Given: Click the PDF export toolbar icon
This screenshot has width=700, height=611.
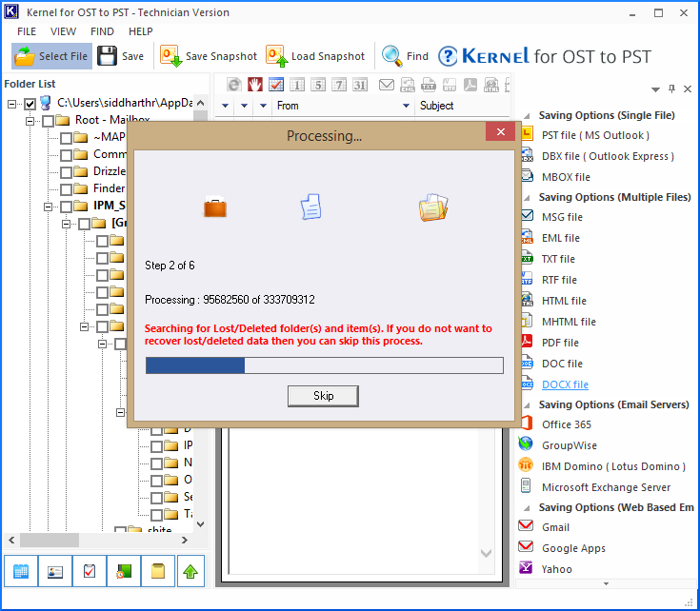Looking at the screenshot, I should pos(470,85).
